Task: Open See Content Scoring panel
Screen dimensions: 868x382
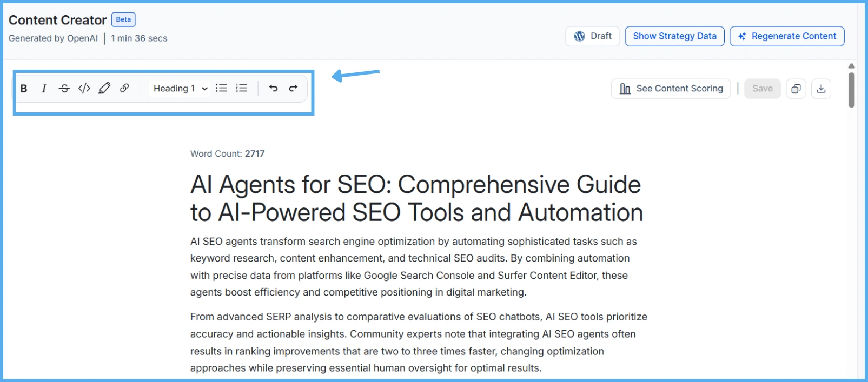Action: tap(671, 89)
